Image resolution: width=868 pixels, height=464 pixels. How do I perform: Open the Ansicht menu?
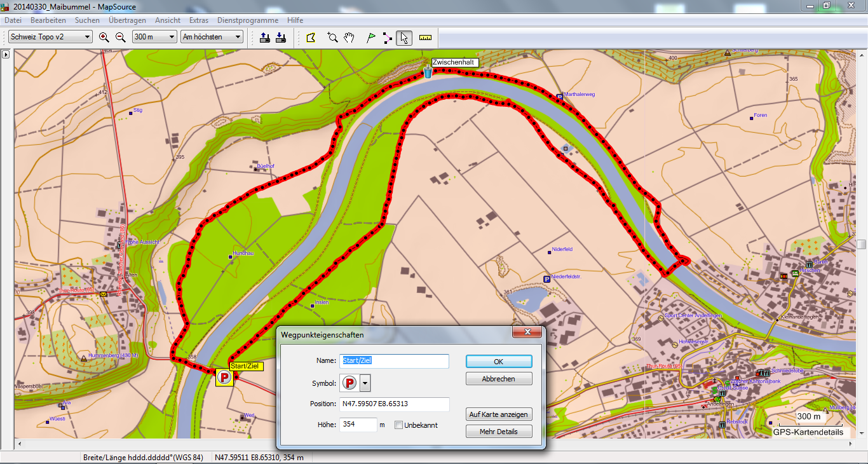(168, 20)
